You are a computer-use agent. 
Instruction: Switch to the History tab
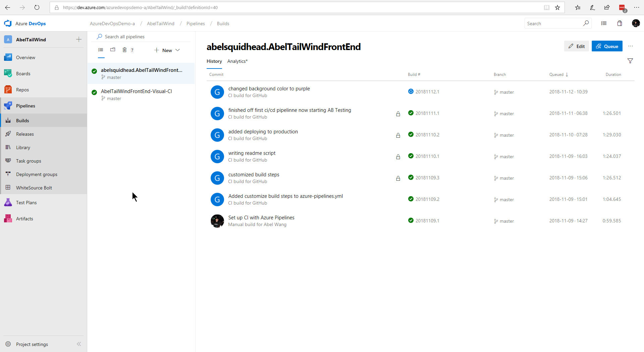coord(214,61)
